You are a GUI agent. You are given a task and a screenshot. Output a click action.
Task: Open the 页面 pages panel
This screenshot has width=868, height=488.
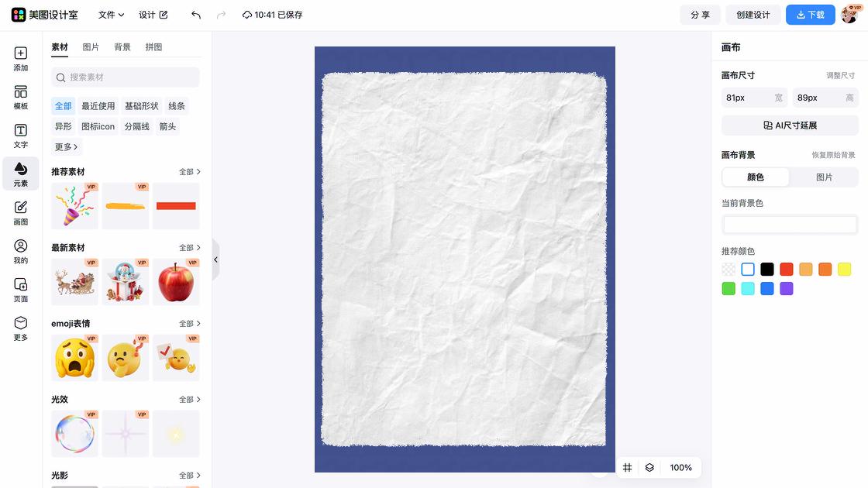point(20,290)
